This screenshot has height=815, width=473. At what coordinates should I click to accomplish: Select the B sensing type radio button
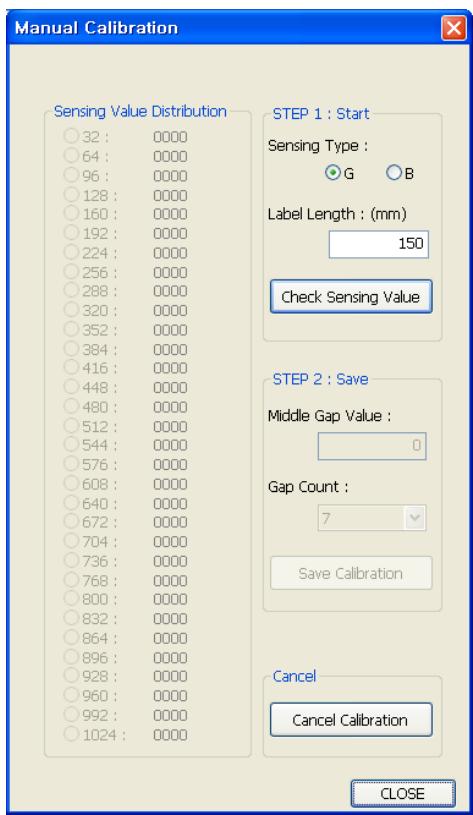pos(393,173)
